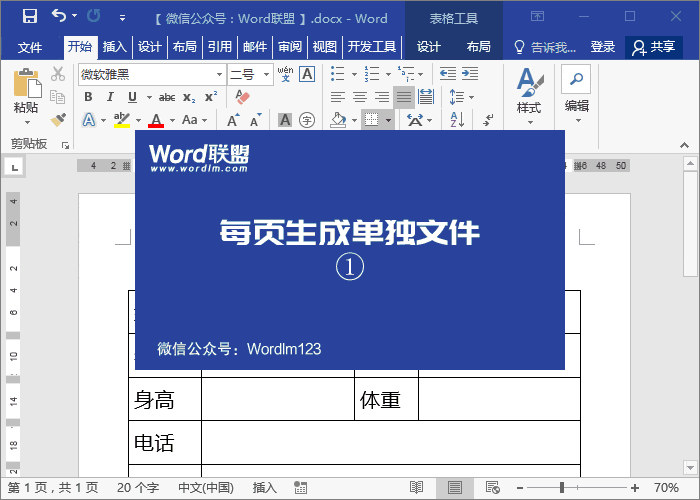Click the Sort A-Z icon
Image resolution: width=700 pixels, height=500 pixels.
[x=457, y=120]
